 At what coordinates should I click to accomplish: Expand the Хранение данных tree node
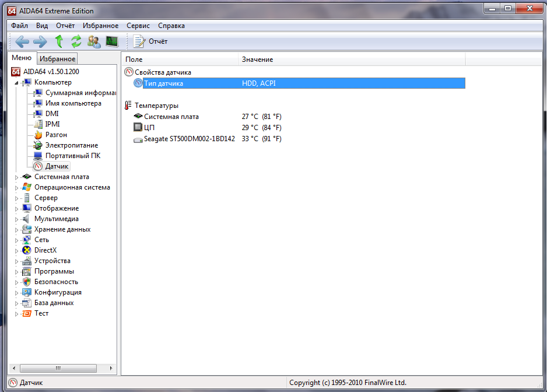(16, 229)
